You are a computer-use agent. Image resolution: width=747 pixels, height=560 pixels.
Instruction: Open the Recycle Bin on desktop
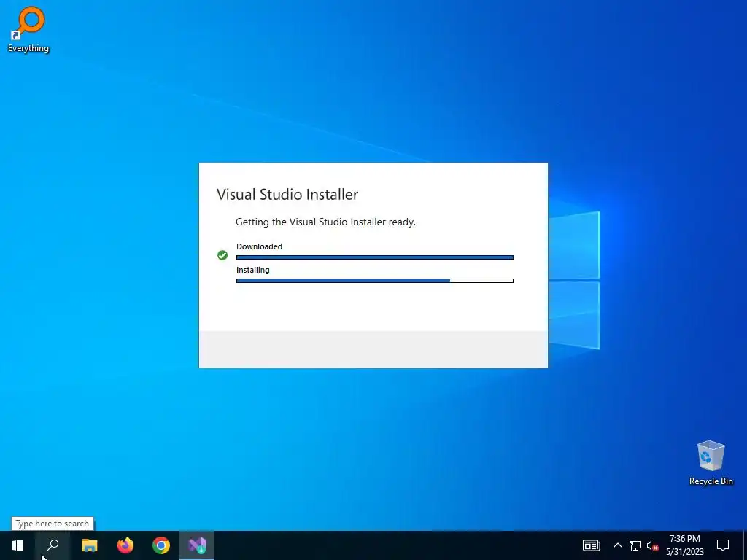tap(711, 463)
